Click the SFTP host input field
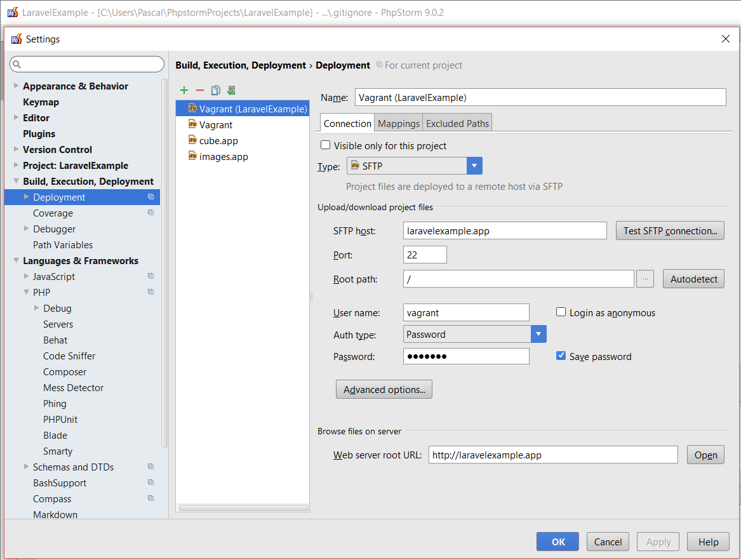Viewport: 741px width, 560px height. (505, 231)
